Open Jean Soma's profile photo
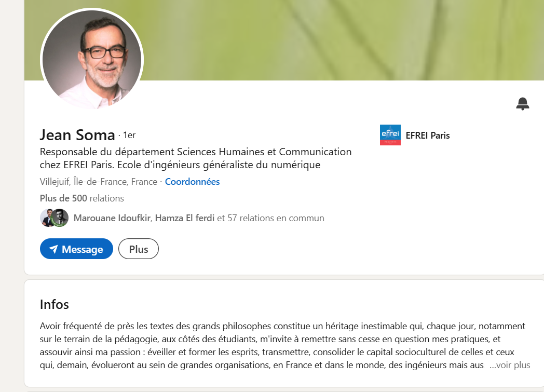 click(92, 60)
